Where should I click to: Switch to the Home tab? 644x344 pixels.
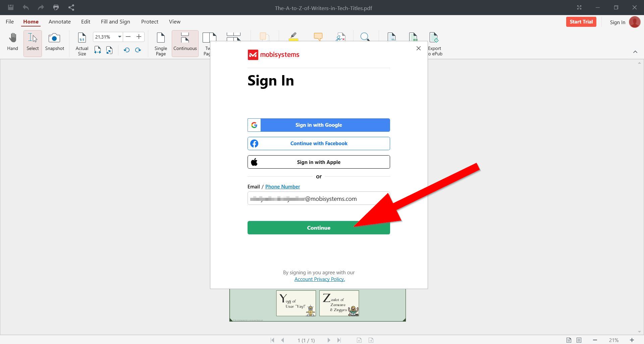[x=31, y=21]
